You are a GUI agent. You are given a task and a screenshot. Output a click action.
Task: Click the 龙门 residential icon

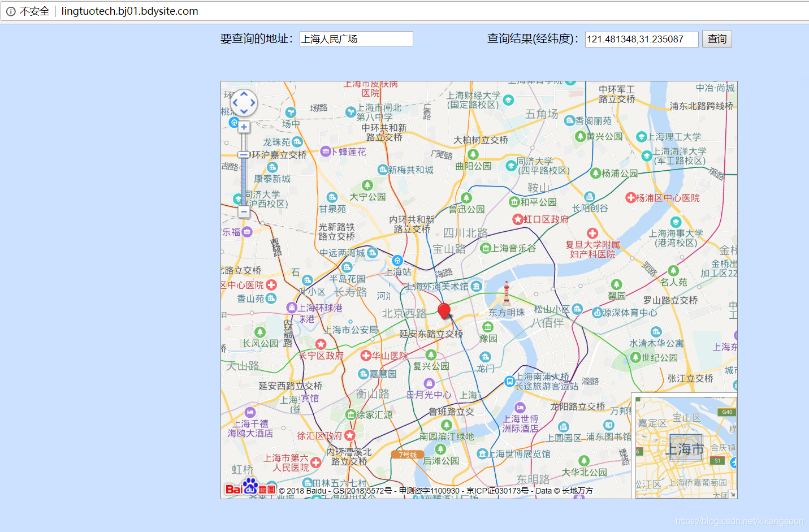click(x=485, y=357)
